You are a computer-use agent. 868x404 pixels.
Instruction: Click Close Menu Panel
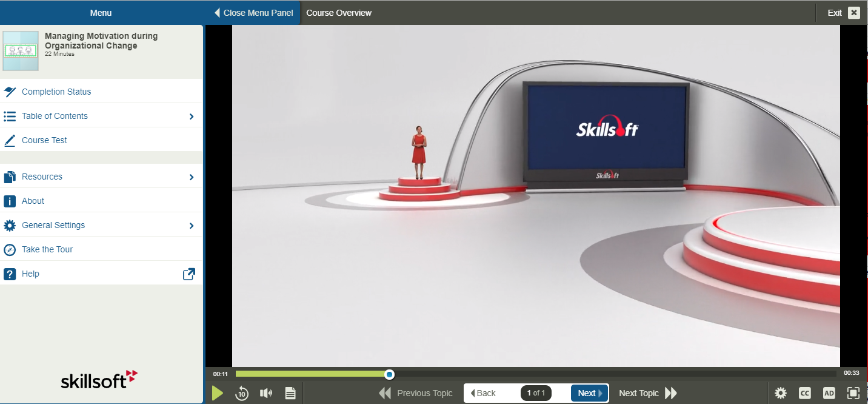click(x=253, y=13)
